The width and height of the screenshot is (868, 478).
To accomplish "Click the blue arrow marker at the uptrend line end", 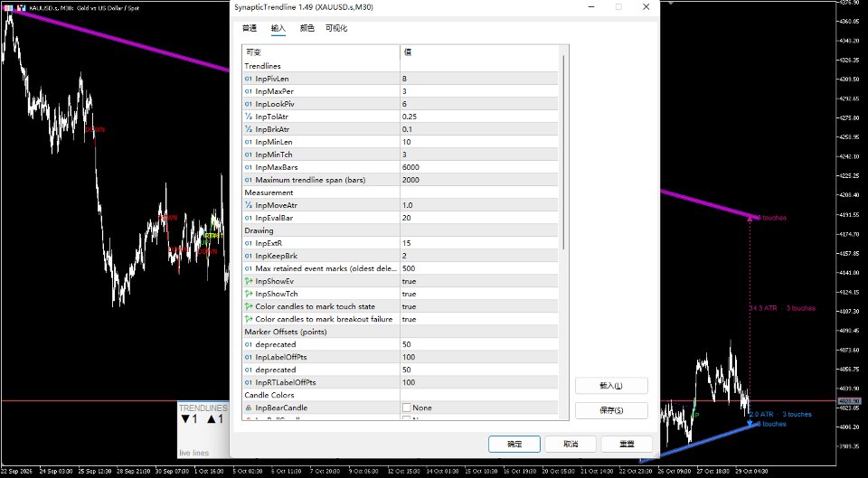I will 750,425.
